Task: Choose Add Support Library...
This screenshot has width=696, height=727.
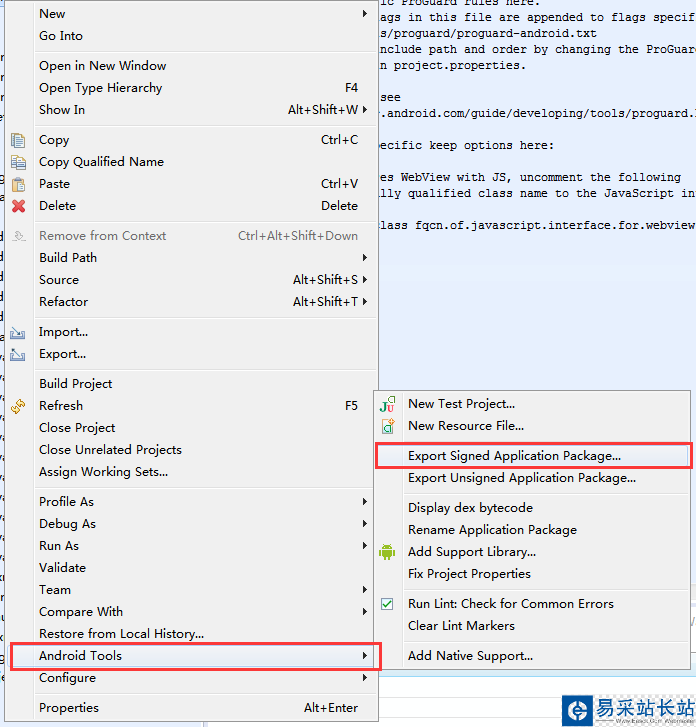Action: point(532,552)
